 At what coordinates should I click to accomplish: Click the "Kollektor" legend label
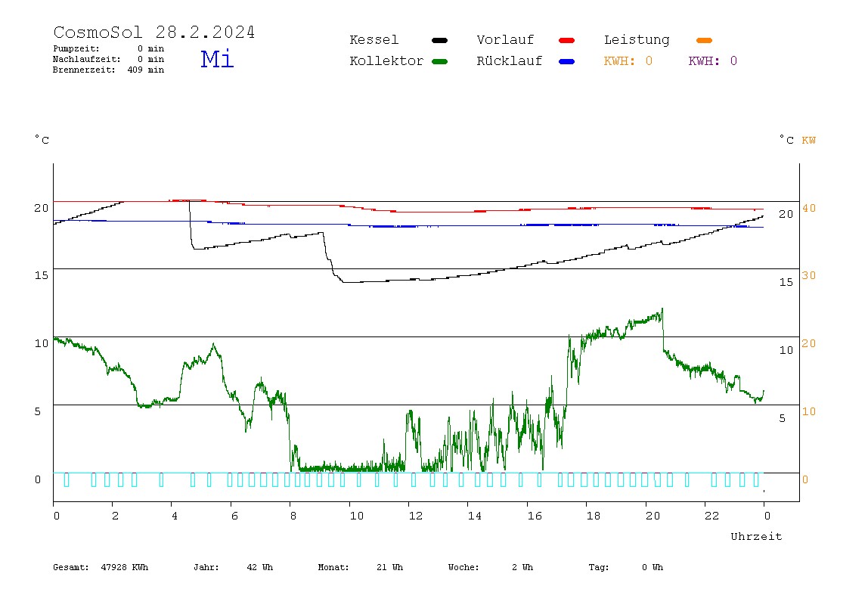(386, 61)
